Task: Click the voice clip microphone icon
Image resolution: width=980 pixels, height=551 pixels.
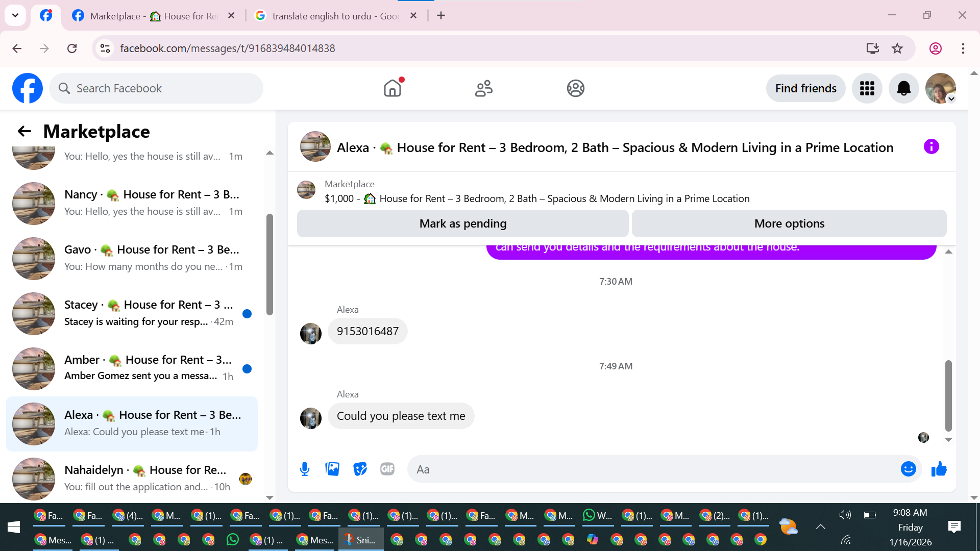Action: point(305,469)
